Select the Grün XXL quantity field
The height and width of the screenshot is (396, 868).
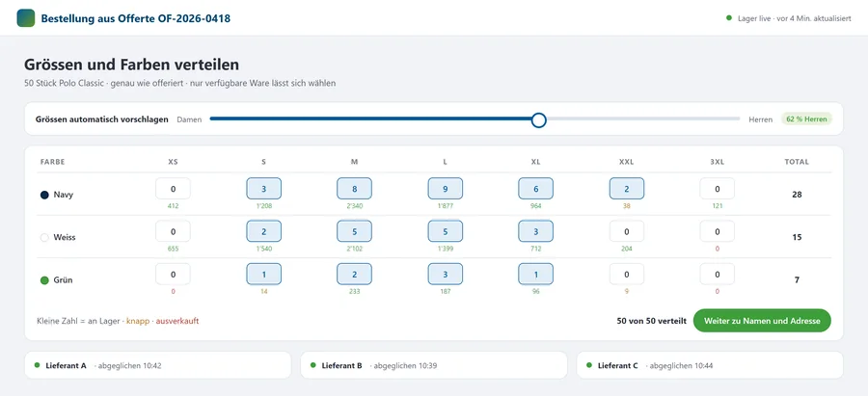[x=627, y=274]
